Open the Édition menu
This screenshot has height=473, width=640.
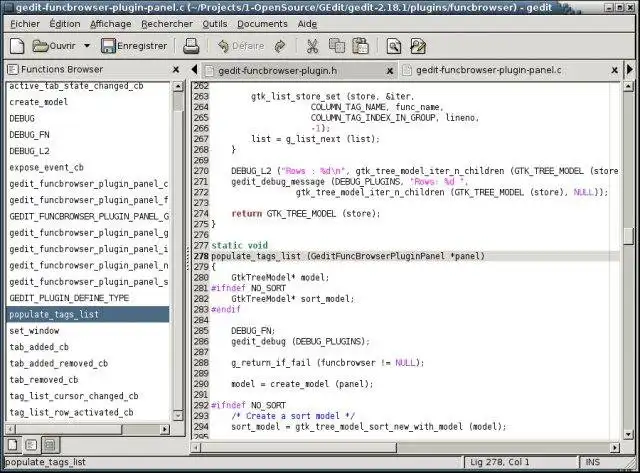65,24
